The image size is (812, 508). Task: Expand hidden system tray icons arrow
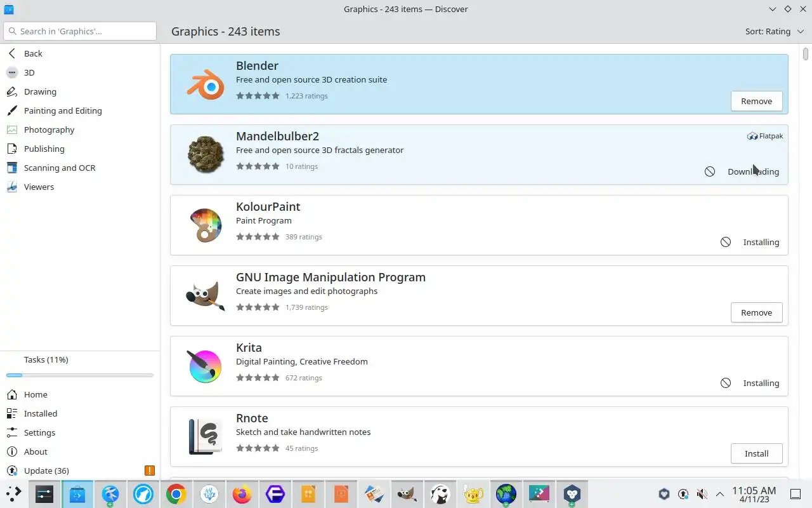point(720,494)
